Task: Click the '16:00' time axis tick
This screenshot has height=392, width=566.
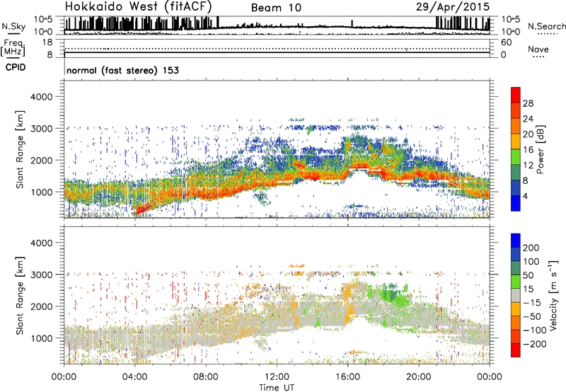Action: click(x=347, y=377)
